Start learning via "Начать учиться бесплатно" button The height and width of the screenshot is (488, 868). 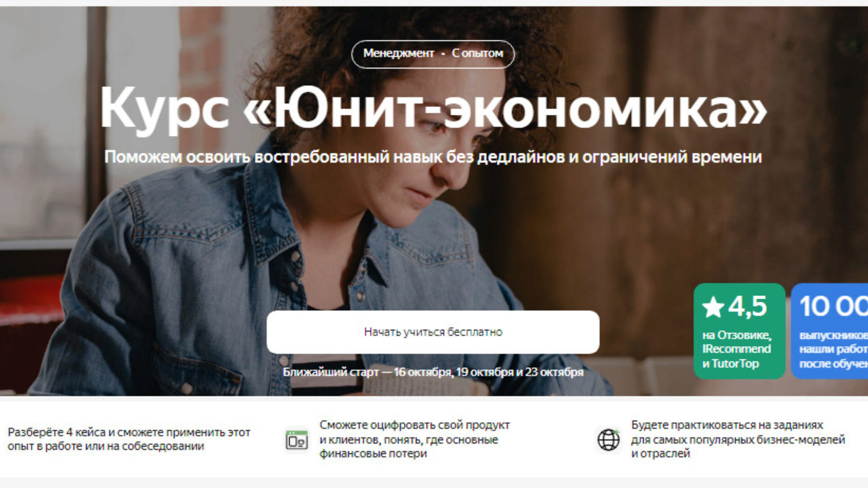(x=433, y=332)
